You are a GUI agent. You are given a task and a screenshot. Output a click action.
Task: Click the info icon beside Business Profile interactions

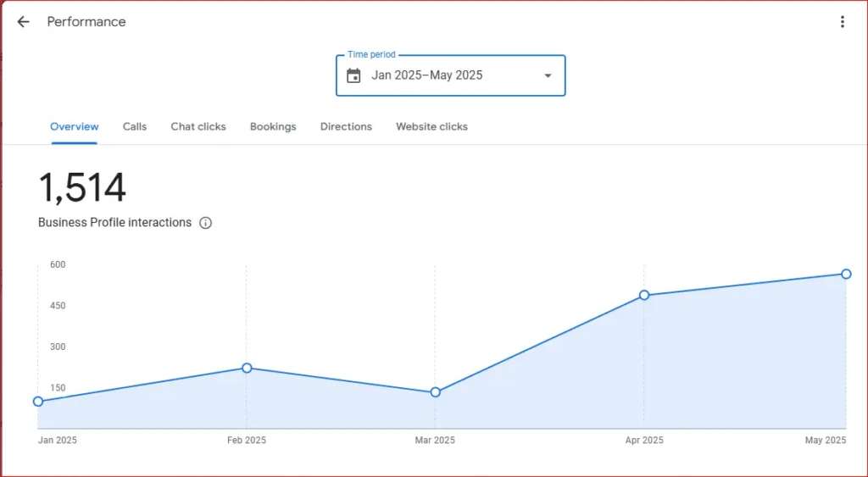tap(205, 223)
